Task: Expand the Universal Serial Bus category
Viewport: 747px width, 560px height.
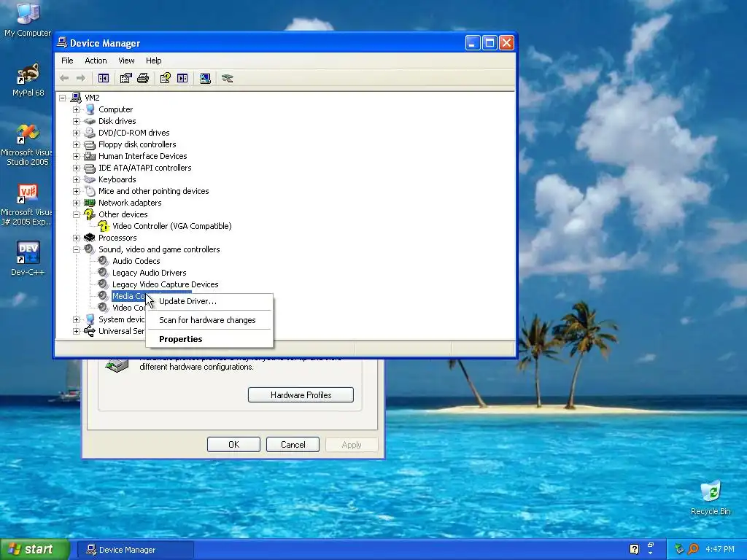Action: coord(76,332)
